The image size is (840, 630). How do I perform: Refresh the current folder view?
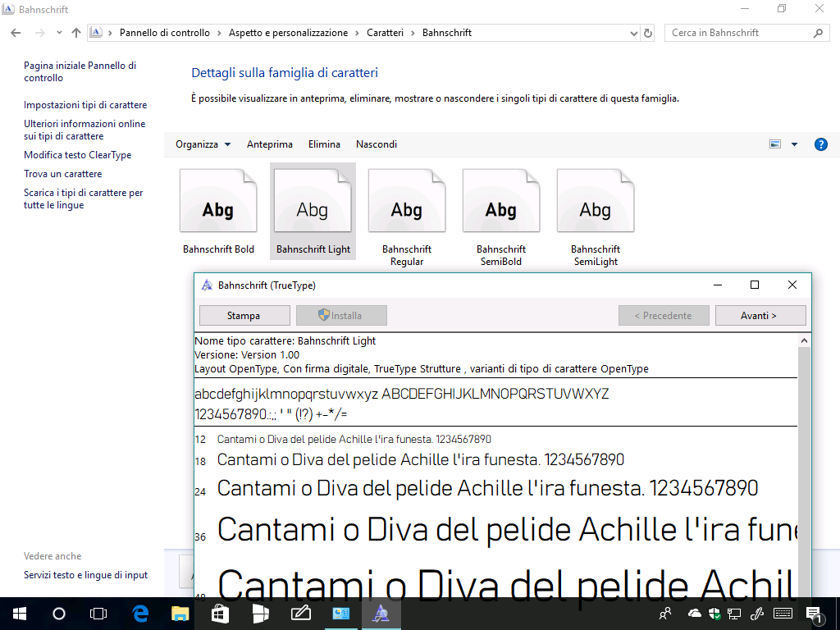click(x=648, y=33)
